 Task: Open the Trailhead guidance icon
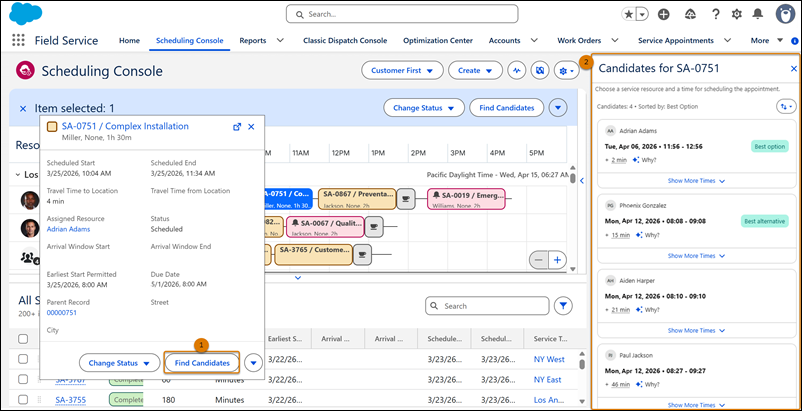click(x=690, y=14)
